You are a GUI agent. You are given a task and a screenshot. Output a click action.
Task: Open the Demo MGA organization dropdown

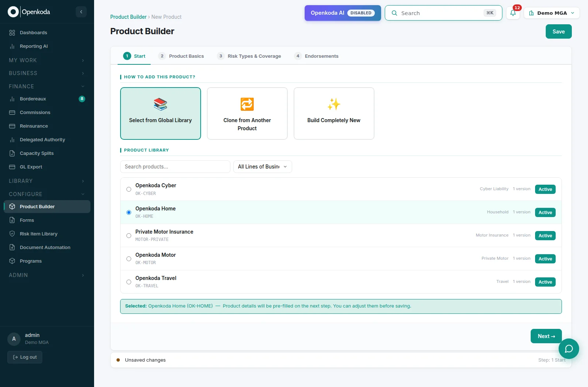552,13
